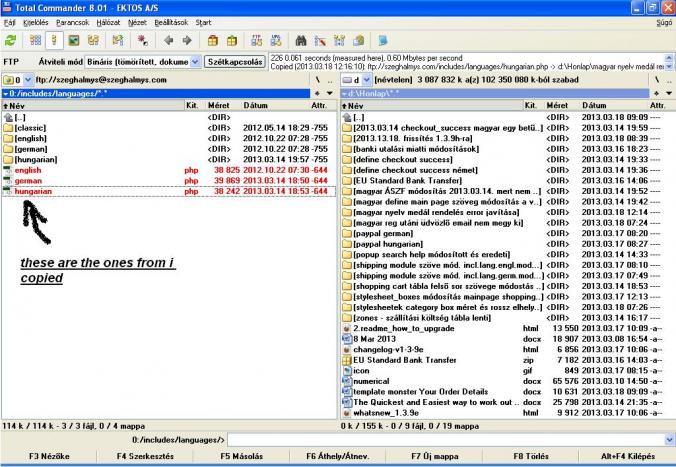The width and height of the screenshot is (676, 467).
Task: Click the F3 Nézőke button
Action: (49, 456)
